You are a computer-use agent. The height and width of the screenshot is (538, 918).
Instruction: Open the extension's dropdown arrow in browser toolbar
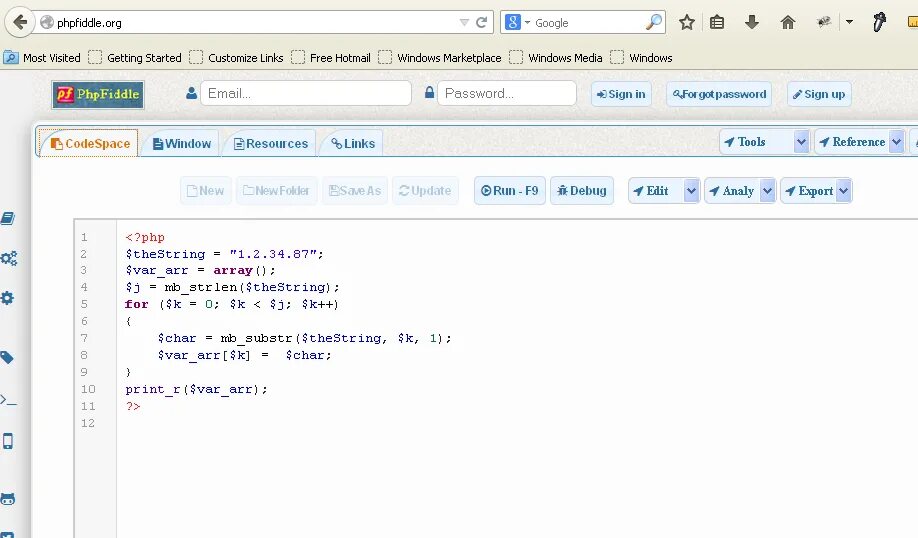click(x=849, y=23)
